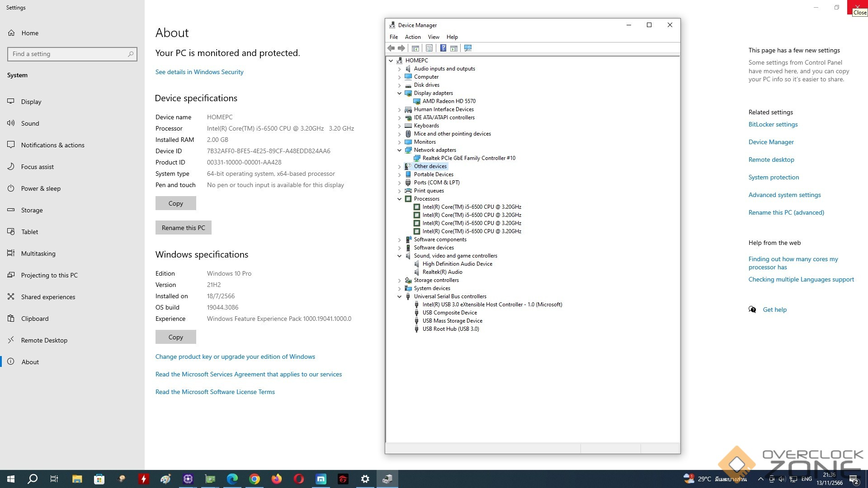Expand the Other devices node

point(399,167)
